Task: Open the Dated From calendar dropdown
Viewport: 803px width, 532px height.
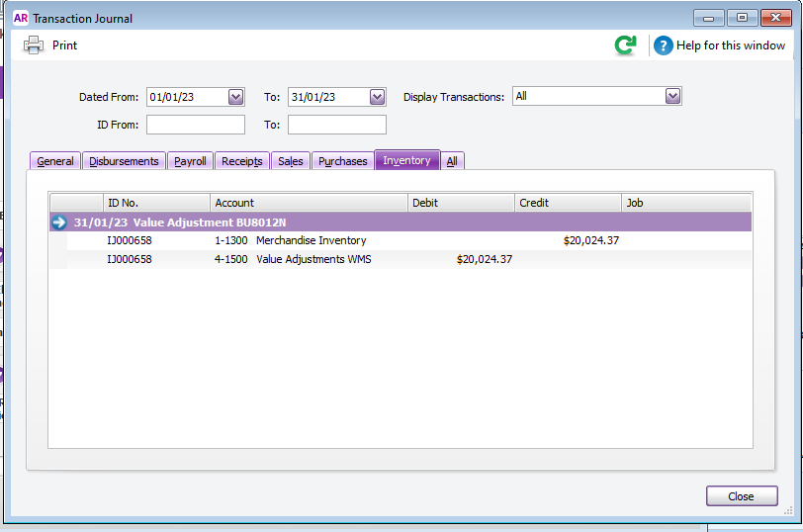Action: (235, 97)
